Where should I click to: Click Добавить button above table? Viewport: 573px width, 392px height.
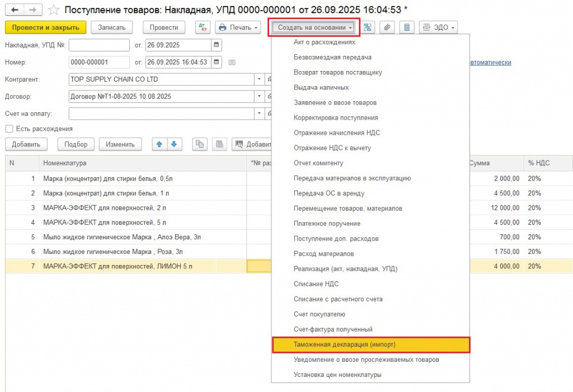pos(26,144)
